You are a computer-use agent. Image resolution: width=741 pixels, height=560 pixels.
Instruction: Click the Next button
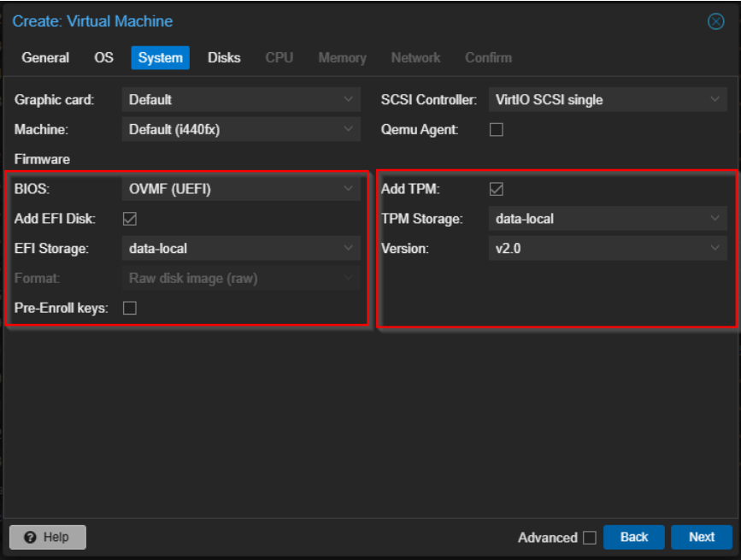(701, 537)
